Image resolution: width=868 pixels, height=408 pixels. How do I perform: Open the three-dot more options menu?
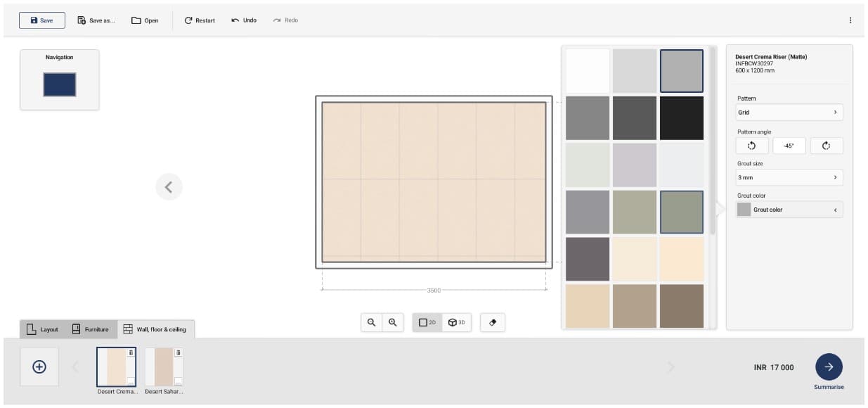pos(850,20)
